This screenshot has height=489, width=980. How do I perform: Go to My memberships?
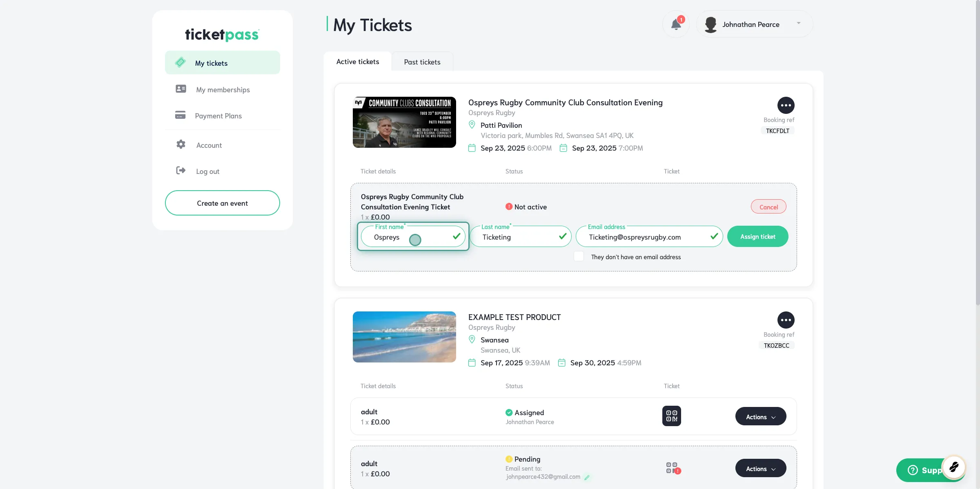[x=223, y=89]
